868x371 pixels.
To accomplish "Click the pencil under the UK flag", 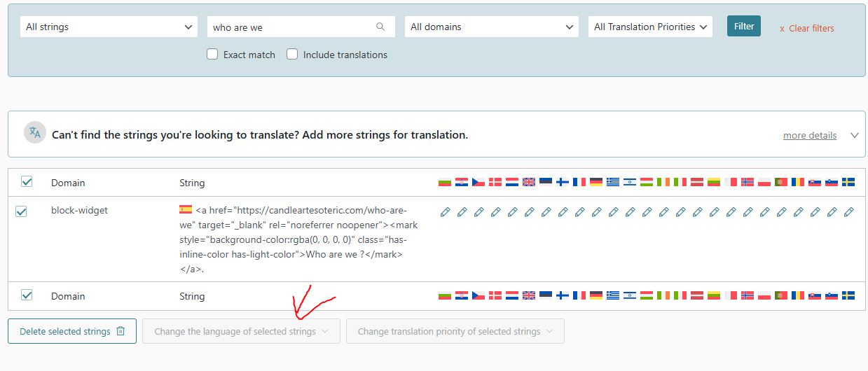I will pos(529,211).
